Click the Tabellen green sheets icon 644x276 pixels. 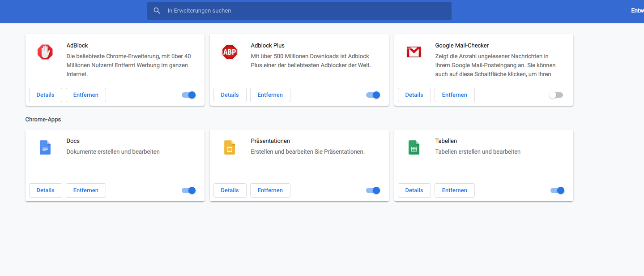coord(414,147)
